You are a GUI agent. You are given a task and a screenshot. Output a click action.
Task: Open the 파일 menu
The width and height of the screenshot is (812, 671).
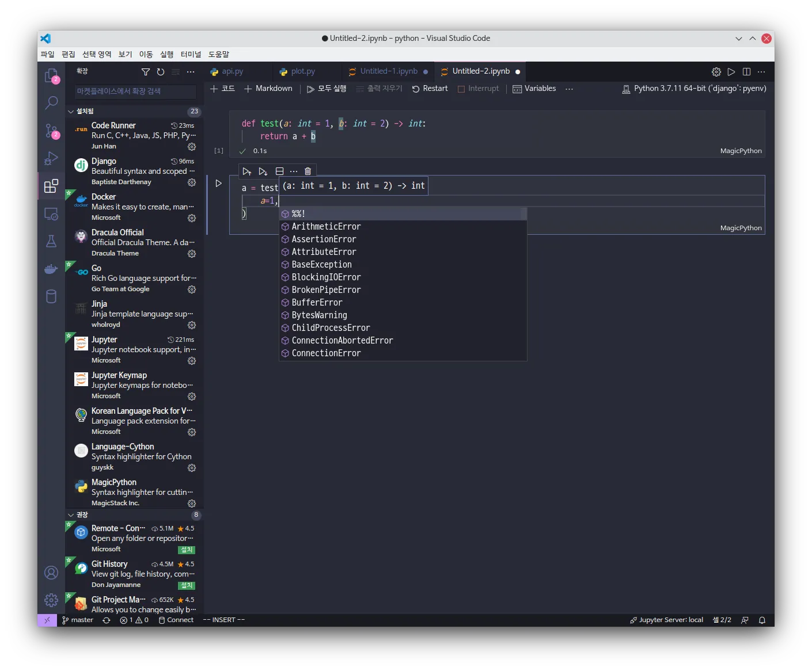click(47, 54)
